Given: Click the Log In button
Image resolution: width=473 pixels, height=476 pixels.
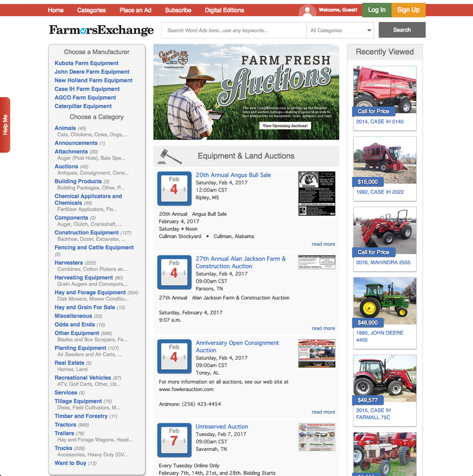Looking at the screenshot, I should point(377,10).
